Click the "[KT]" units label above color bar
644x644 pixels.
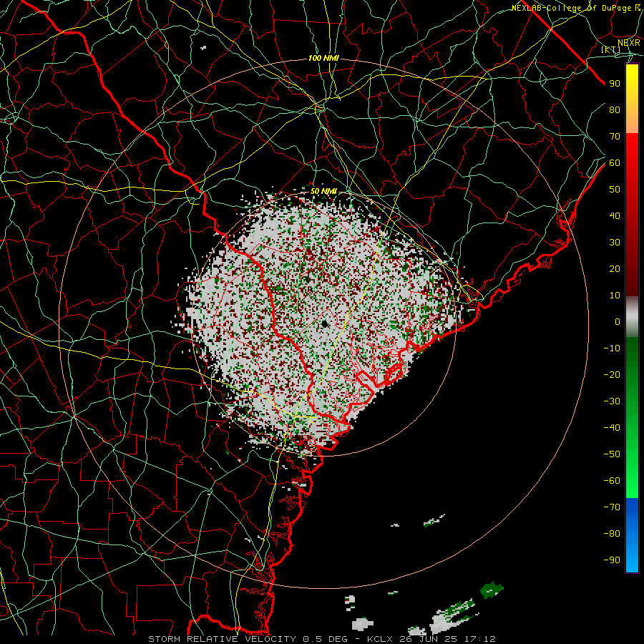coord(611,49)
